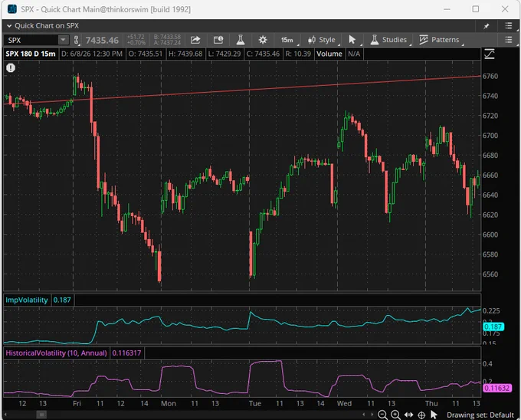This screenshot has height=420, width=521.
Task: Open the flask Edit Studies icon
Action: 241,40
